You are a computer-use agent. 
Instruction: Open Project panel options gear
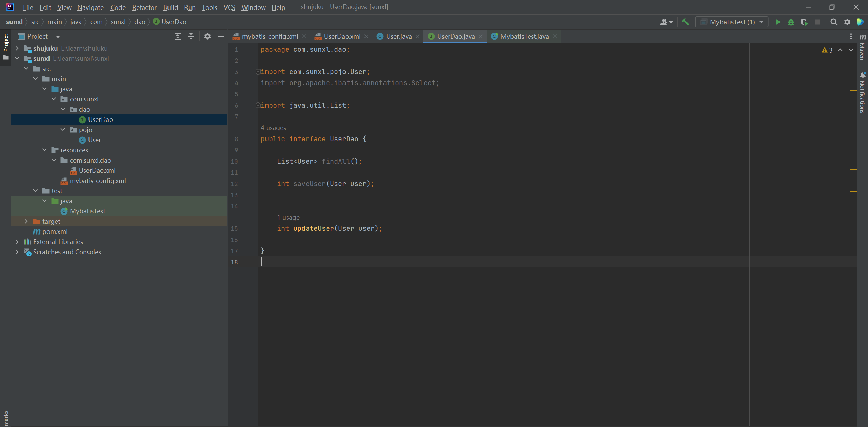click(208, 36)
